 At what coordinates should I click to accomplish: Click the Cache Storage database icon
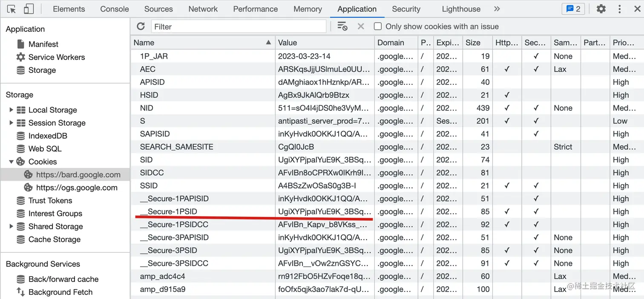coord(20,239)
